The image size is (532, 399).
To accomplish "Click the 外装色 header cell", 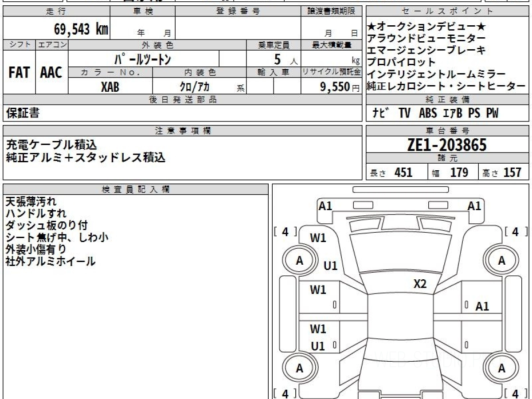I will 157,45.
